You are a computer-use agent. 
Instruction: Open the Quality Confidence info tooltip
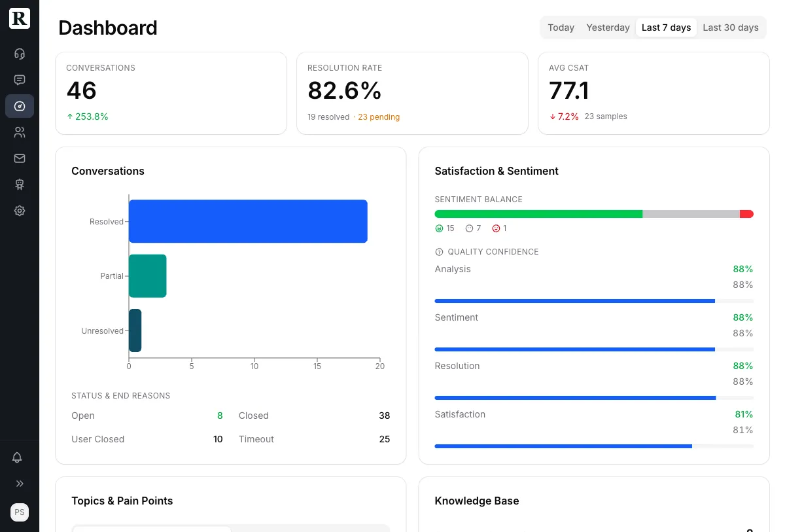click(x=439, y=251)
